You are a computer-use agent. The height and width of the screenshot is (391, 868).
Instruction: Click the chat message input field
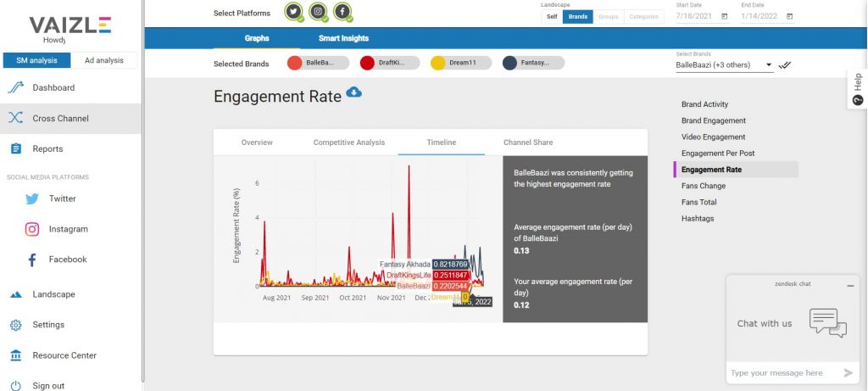point(783,373)
